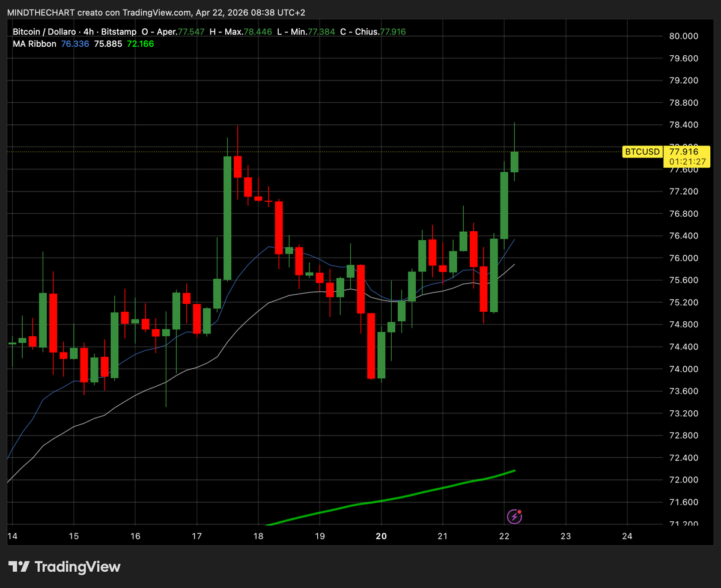This screenshot has width=721, height=588.
Task: Click the 77.200 price axis label
Action: pos(683,192)
